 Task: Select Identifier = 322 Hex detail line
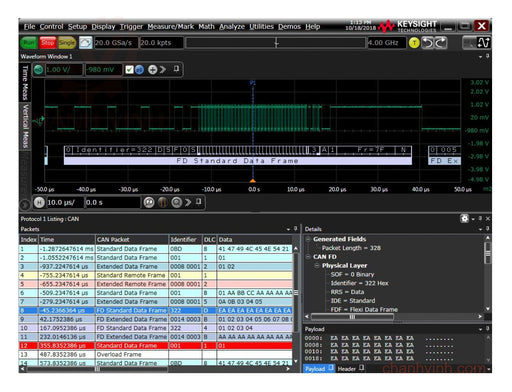tap(359, 283)
